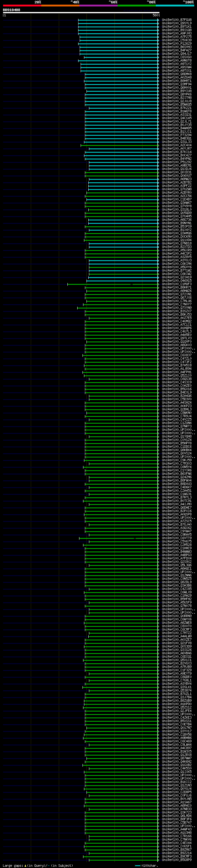Open hit UniRef100_P12629
Viewport: 197px width, 868px height.
coord(176,43)
